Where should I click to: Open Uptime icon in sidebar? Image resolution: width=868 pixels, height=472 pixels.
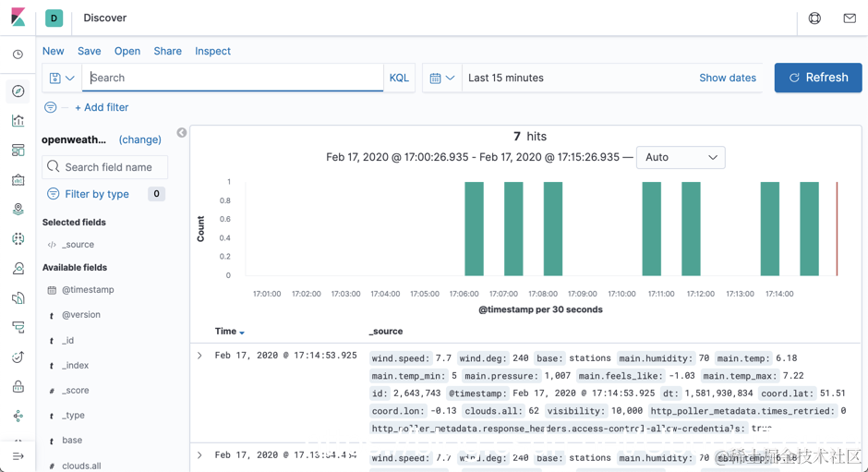[18, 357]
